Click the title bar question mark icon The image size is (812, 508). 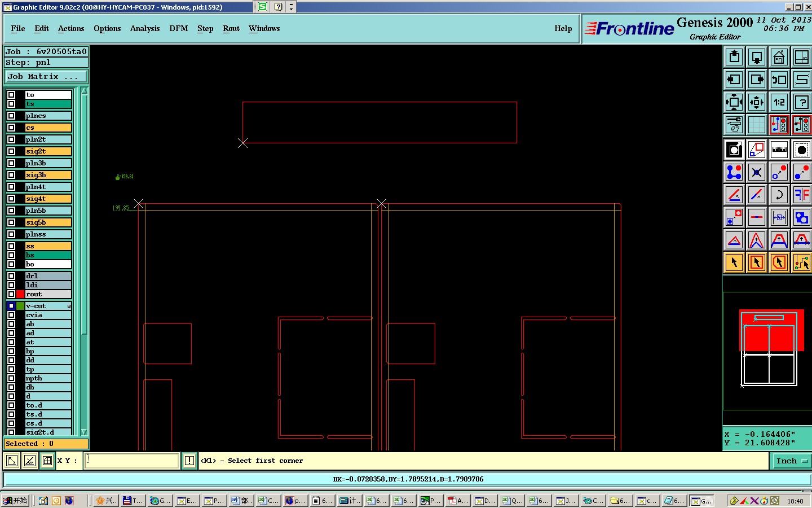[279, 7]
